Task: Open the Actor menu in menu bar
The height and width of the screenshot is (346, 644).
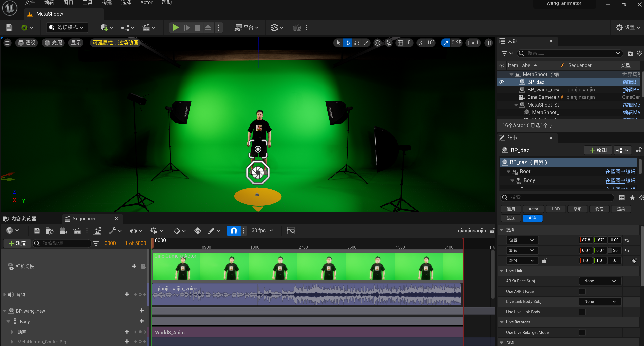Action: point(146,3)
